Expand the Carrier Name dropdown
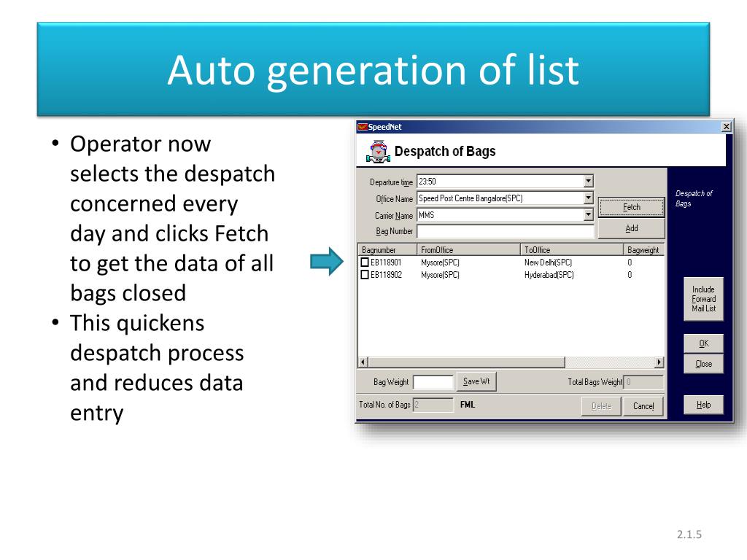Screen dimensions: 747x560 [x=589, y=215]
